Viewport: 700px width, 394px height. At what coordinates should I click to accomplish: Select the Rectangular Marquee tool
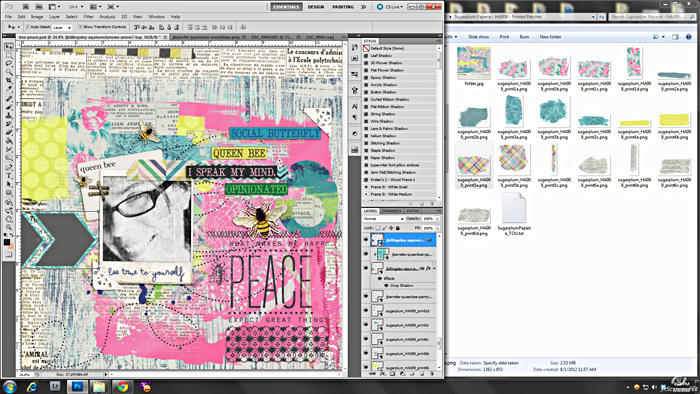click(9, 55)
